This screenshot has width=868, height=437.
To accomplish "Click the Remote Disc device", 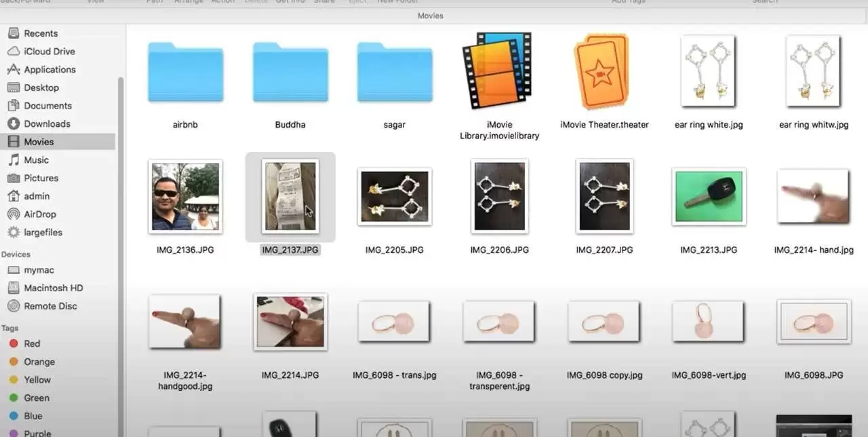I will click(x=50, y=306).
